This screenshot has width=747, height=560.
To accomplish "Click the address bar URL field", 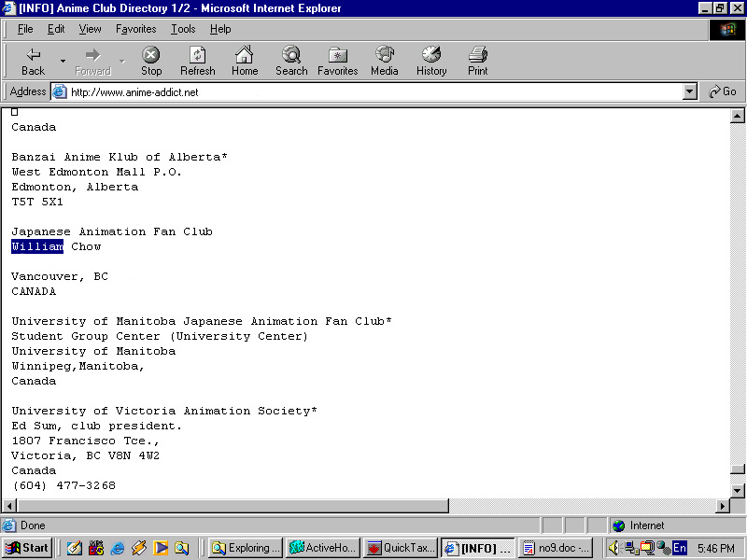I will (374, 91).
